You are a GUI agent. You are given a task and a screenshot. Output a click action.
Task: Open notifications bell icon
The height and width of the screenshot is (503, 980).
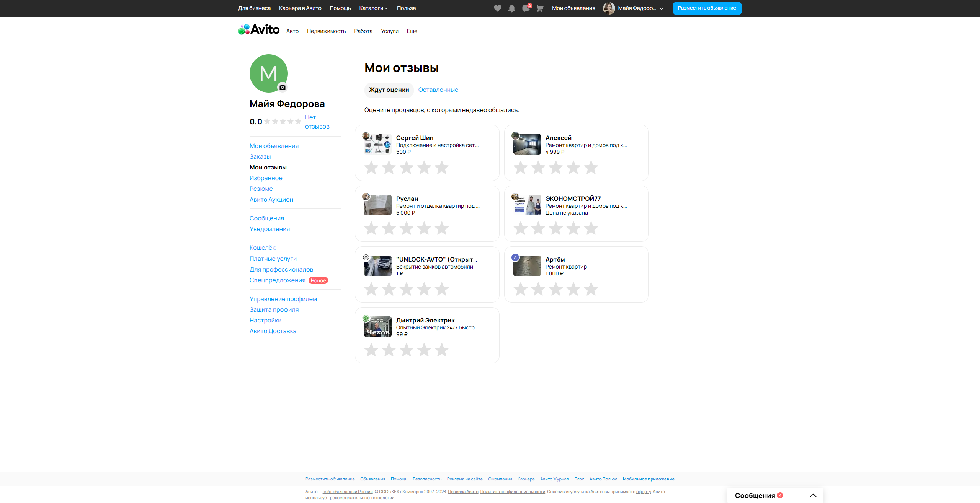pyautogui.click(x=511, y=8)
